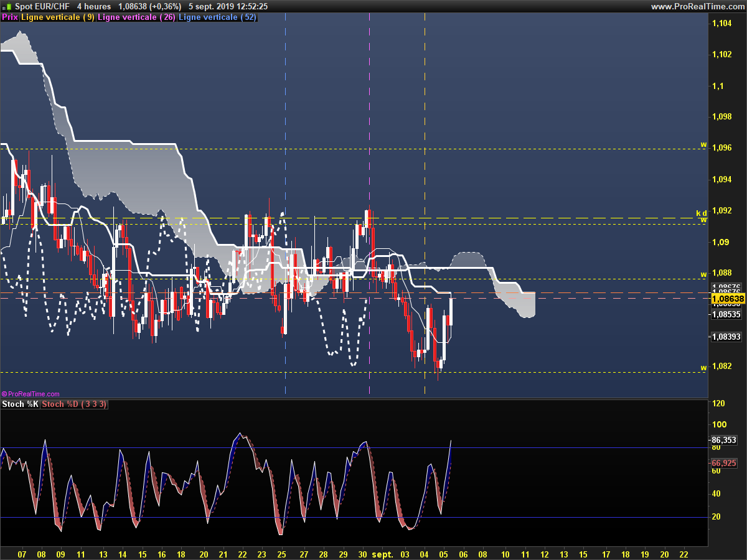The image size is (747, 560).
Task: Click the 19 date label on time axis
Action: coord(644,554)
